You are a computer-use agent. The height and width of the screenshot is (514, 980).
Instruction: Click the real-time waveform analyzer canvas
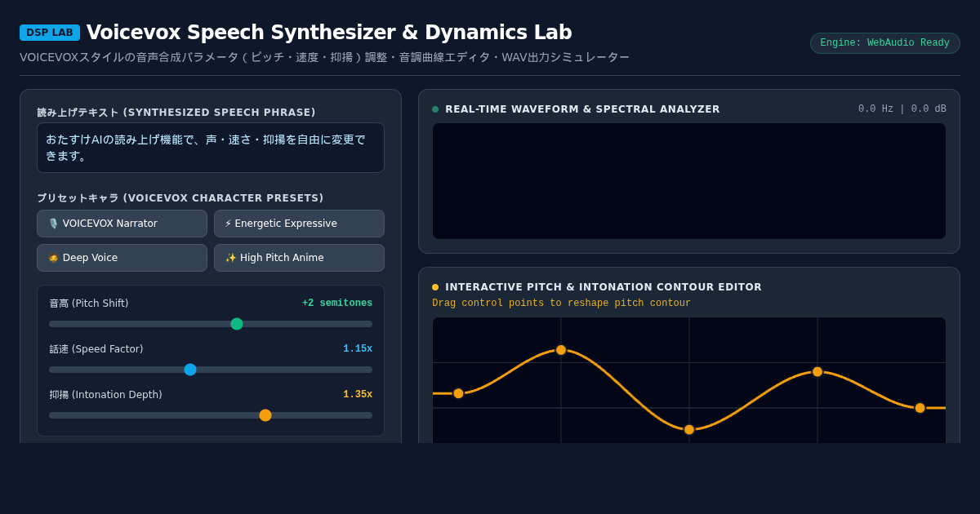[x=689, y=181]
